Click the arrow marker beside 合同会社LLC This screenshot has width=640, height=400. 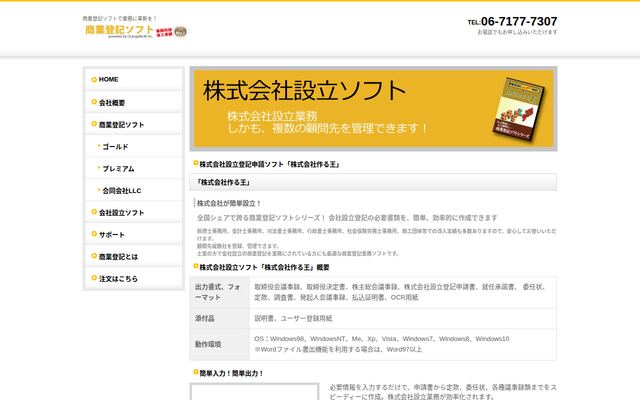click(x=99, y=190)
